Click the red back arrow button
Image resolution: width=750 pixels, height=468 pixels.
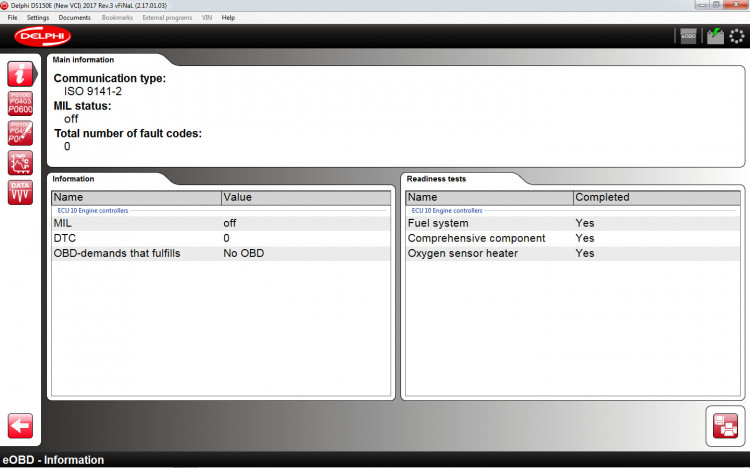(20, 424)
